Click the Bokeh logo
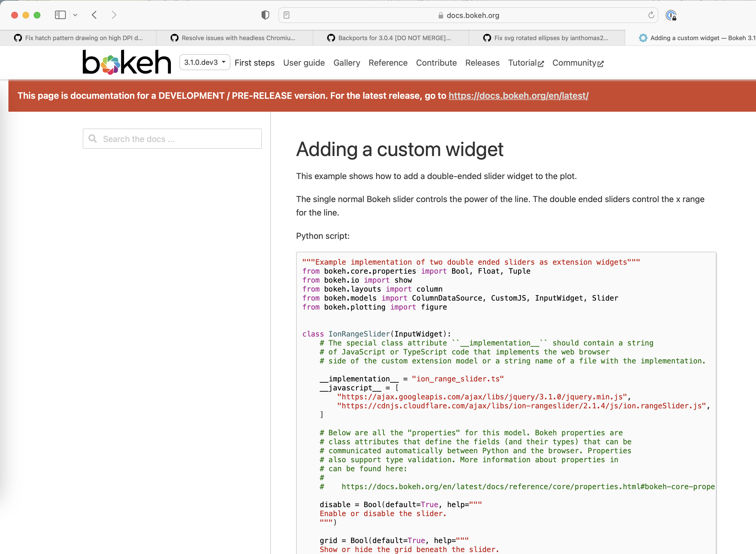This screenshot has height=554, width=756. click(127, 62)
